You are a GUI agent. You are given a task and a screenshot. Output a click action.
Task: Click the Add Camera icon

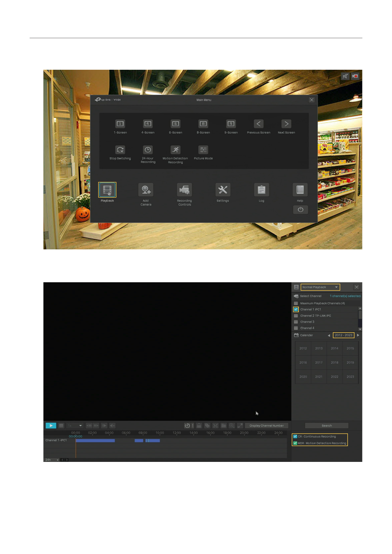click(x=146, y=190)
